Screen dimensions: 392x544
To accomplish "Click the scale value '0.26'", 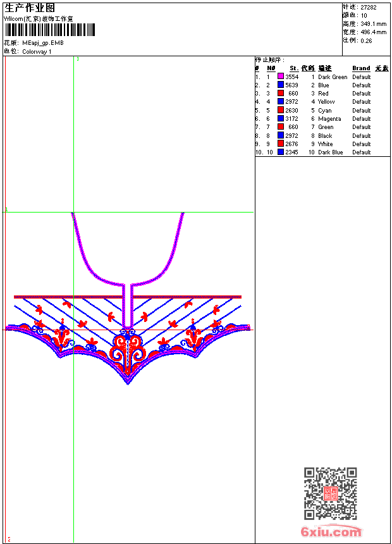I will tap(366, 41).
